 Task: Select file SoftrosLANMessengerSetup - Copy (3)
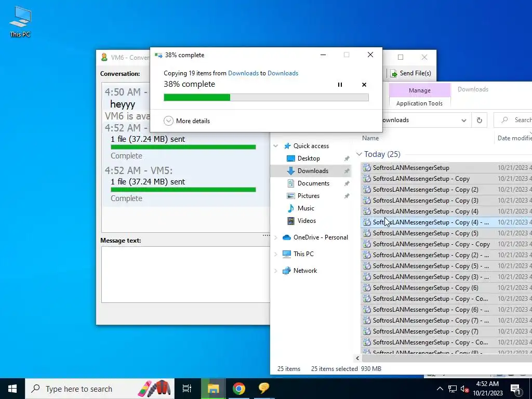[x=425, y=200]
